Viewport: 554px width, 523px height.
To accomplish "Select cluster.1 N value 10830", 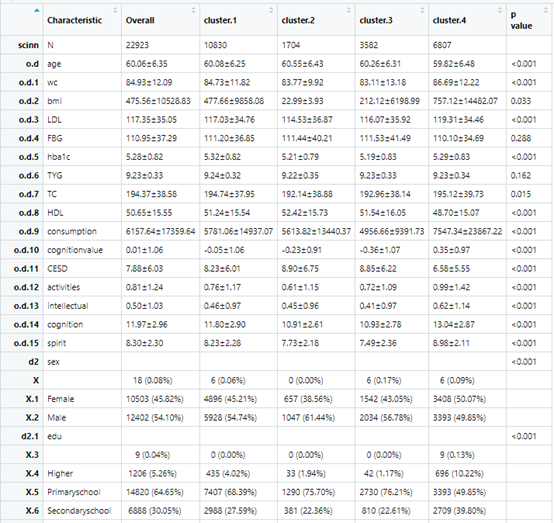I will tap(215, 45).
